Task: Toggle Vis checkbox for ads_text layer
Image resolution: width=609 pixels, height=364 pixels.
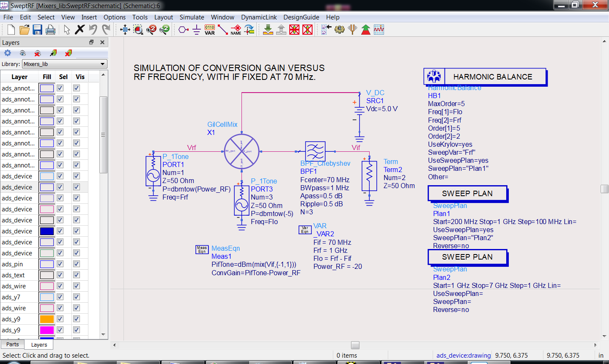Action: [x=77, y=275]
